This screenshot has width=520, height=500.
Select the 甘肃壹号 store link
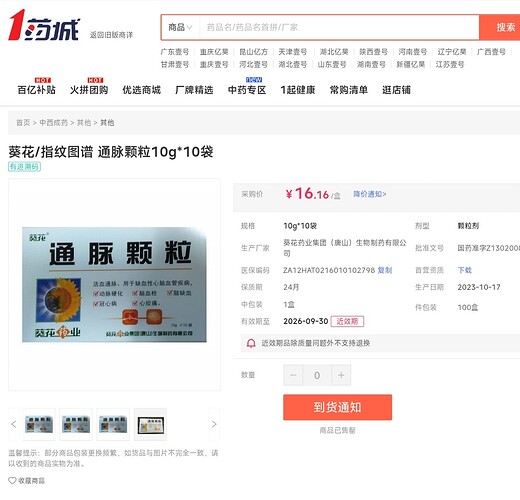coord(175,64)
